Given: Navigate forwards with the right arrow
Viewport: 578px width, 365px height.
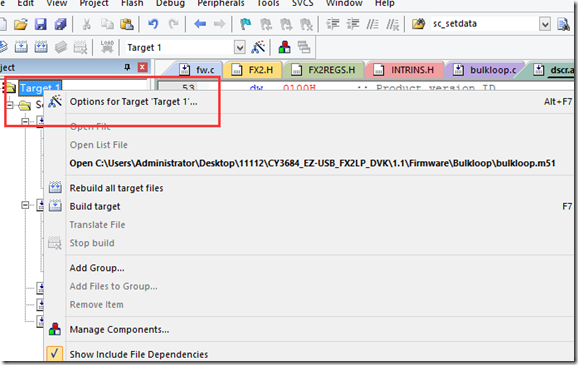Looking at the screenshot, I should pyautogui.click(x=219, y=24).
